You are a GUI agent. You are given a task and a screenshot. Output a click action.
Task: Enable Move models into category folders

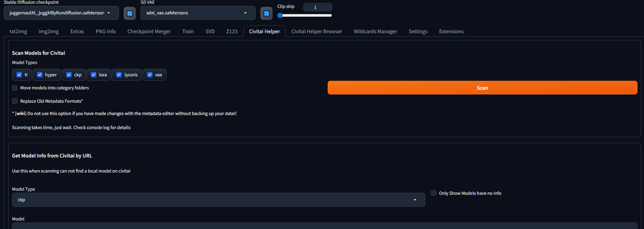15,88
